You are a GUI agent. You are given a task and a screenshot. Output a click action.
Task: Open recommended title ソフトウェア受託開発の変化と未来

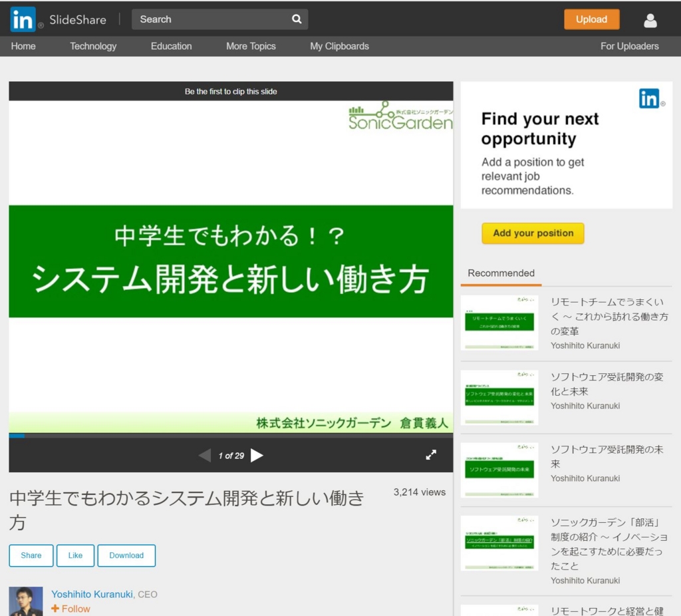pyautogui.click(x=607, y=384)
